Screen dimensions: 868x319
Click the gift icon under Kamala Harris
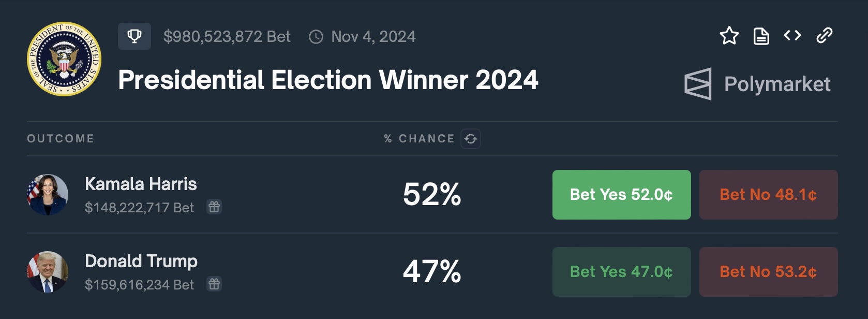pyautogui.click(x=214, y=207)
